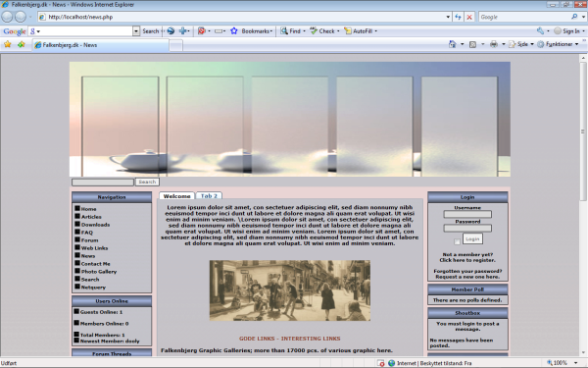Open the Funktioner dropdown menu
This screenshot has width=588, height=368.
coord(559,44)
